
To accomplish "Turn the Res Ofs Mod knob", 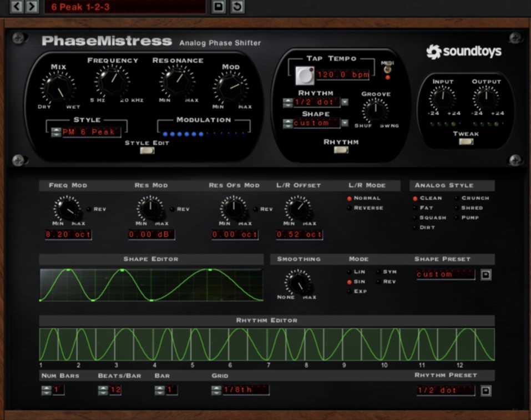I will (x=234, y=209).
